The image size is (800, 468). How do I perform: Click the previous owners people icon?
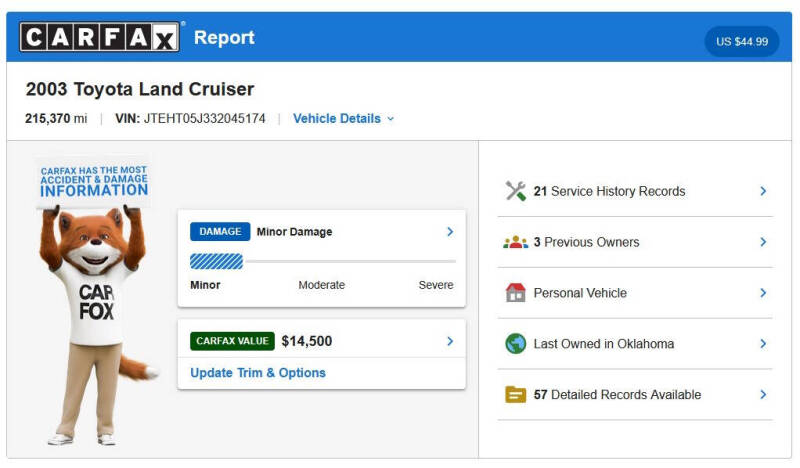pos(515,242)
